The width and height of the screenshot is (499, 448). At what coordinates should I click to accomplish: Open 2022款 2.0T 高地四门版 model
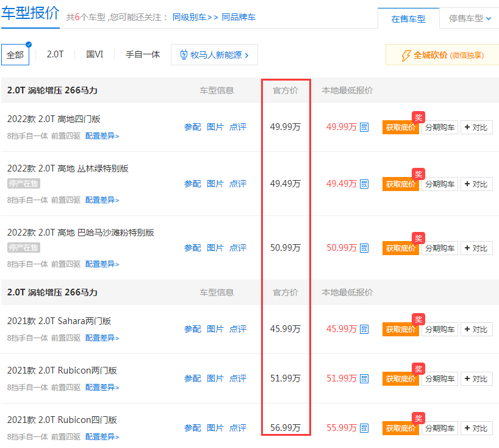54,119
